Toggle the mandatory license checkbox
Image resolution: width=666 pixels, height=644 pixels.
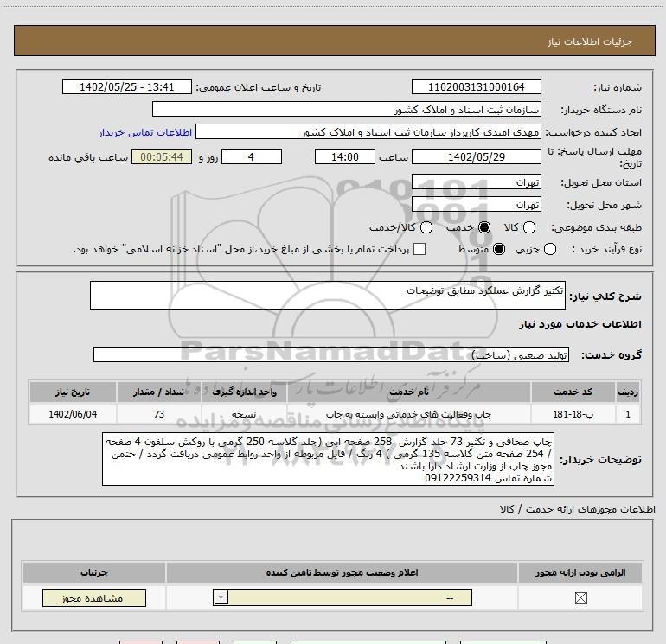coord(580,598)
